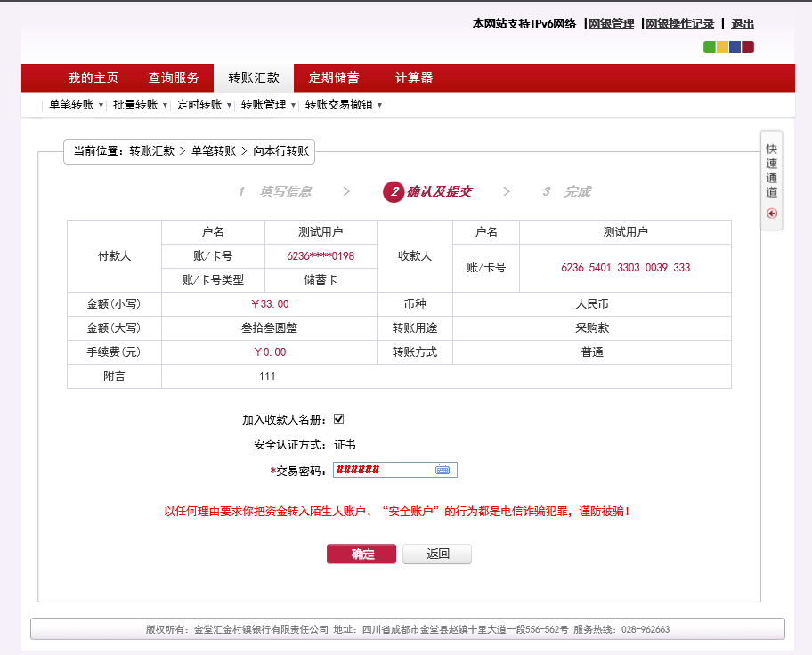812x655 pixels.
Task: Expand the 批量转账 dropdown menu
Action: click(140, 105)
